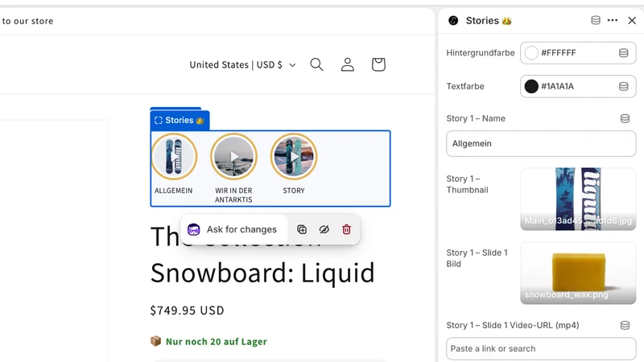Connect dynamic source for Slide 1 Video-URL
Image resolution: width=644 pixels, height=362 pixels.
pos(625,326)
